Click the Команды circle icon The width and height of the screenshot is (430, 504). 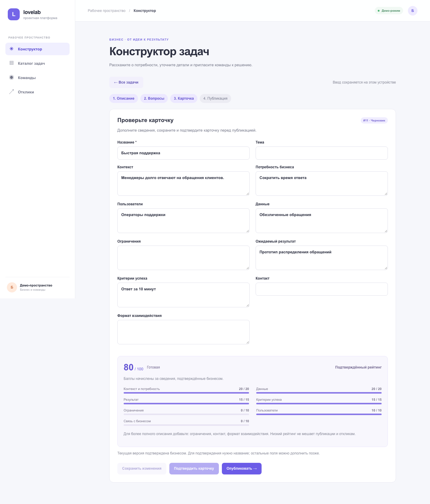(x=12, y=77)
